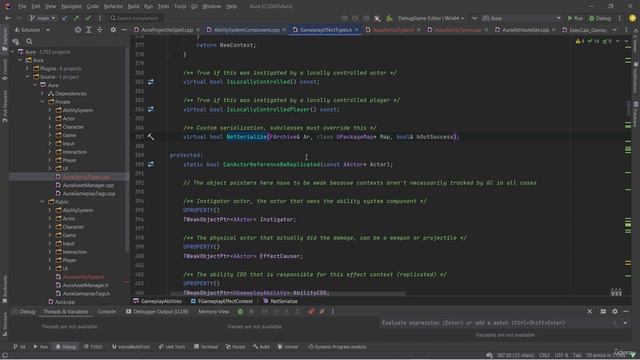Click the build hammer icon in toolbar

389,18
